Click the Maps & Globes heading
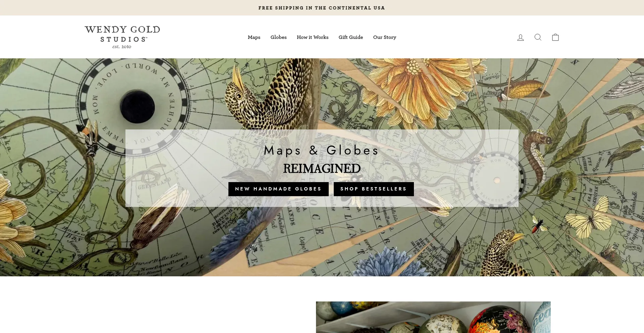This screenshot has width=644, height=333. 321,150
